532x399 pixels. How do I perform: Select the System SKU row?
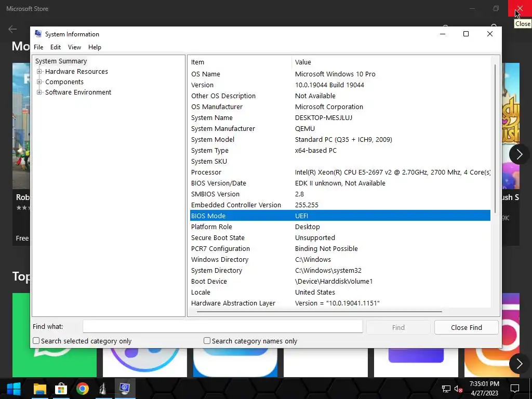pos(340,161)
